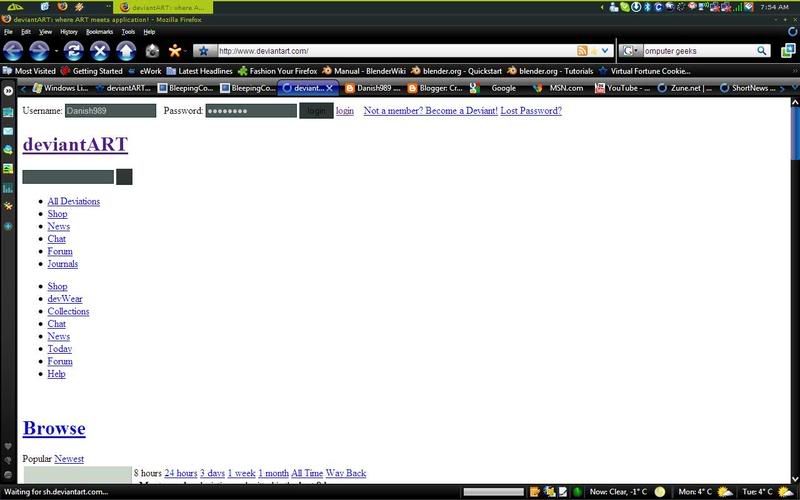Switch to the YouTube tab

click(623, 88)
